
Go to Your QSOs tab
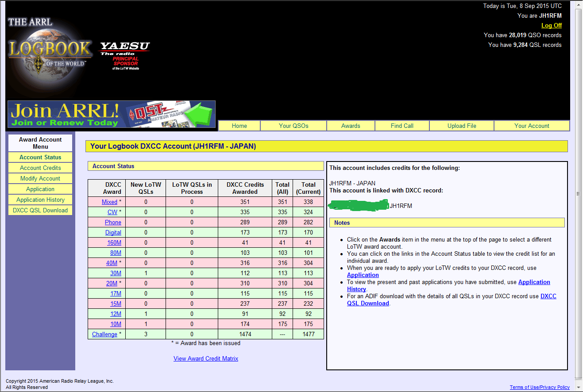[293, 126]
